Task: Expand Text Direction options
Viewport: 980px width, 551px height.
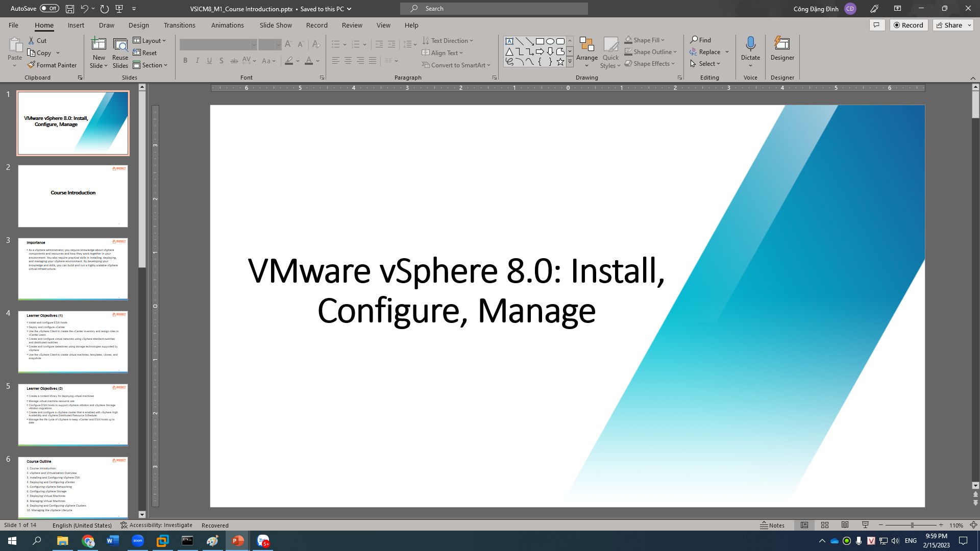Action: click(x=448, y=40)
